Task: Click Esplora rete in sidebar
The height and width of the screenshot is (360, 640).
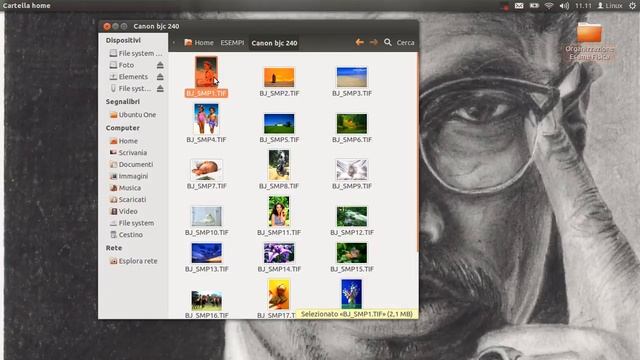Action: coord(133,261)
